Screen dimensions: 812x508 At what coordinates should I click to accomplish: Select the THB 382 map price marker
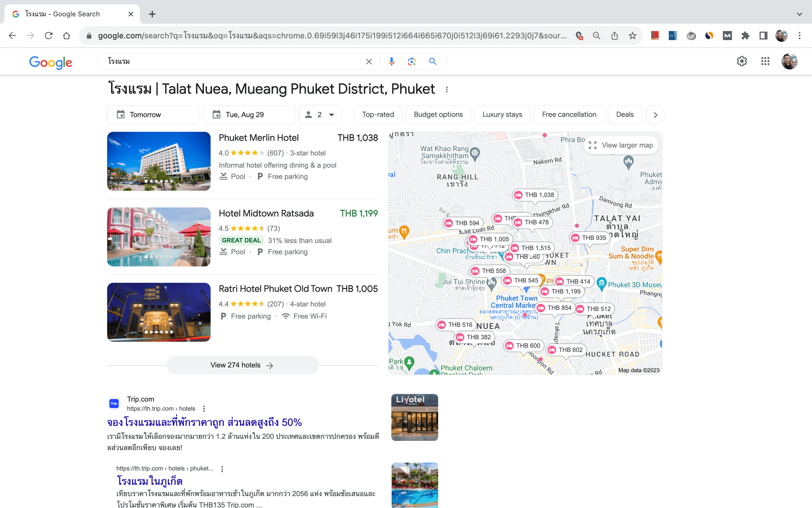(x=474, y=337)
